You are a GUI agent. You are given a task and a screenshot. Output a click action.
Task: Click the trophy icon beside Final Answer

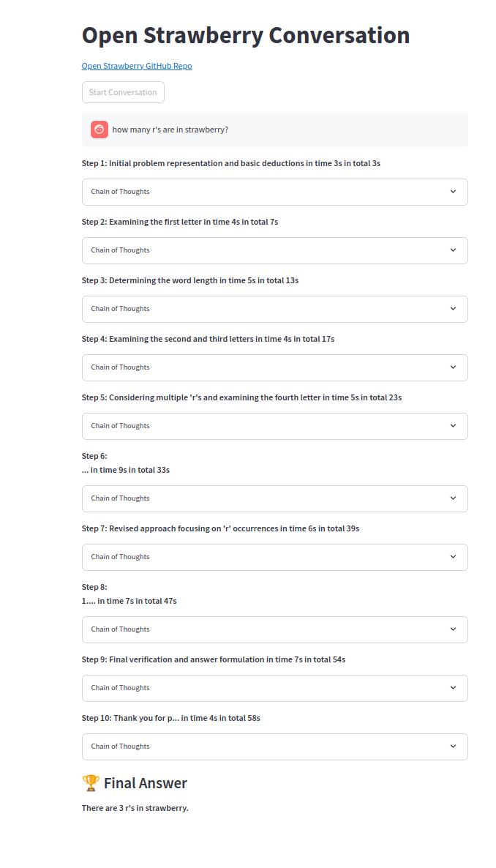[x=91, y=783]
